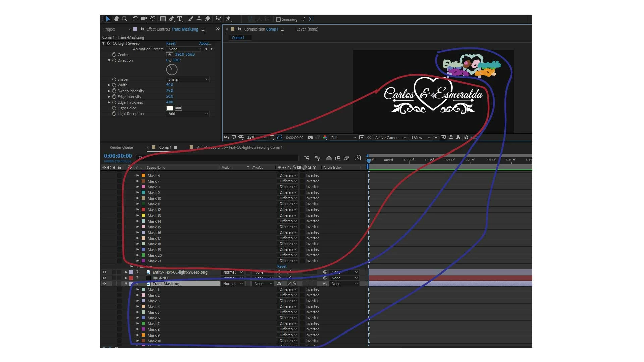
Task: Open the Light Reception dropdown
Action: pyautogui.click(x=188, y=114)
